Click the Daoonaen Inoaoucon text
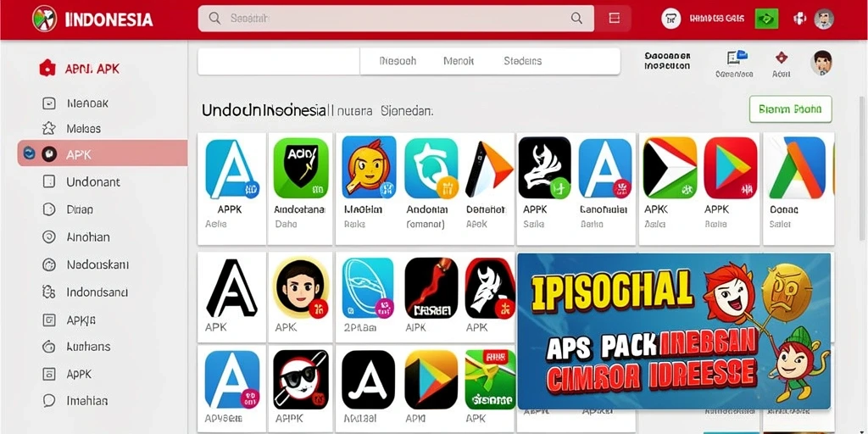The width and height of the screenshot is (868, 434). (x=667, y=61)
